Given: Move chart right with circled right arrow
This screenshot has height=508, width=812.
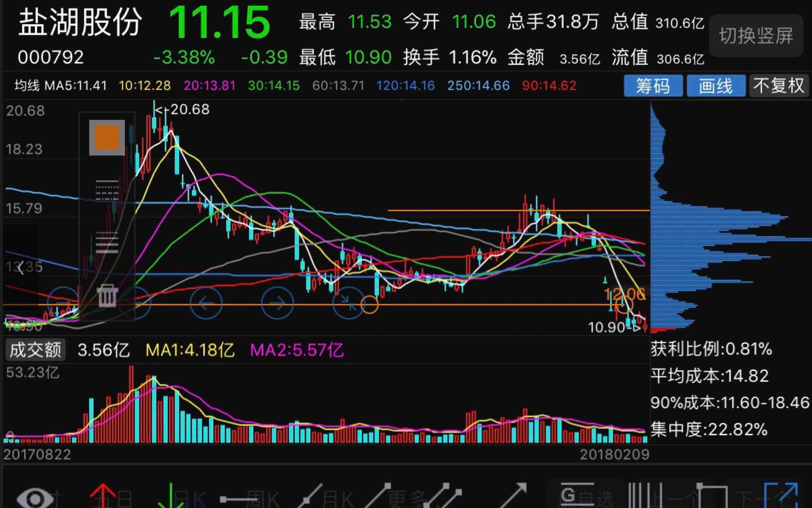Looking at the screenshot, I should tap(278, 303).
